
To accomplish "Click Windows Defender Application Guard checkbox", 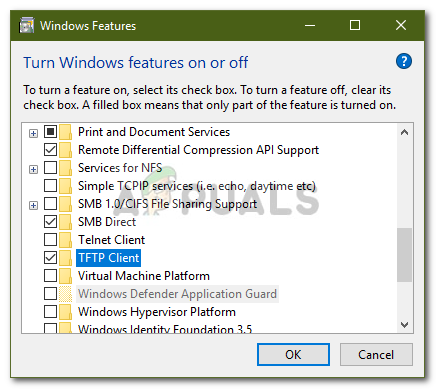I will tap(50, 294).
